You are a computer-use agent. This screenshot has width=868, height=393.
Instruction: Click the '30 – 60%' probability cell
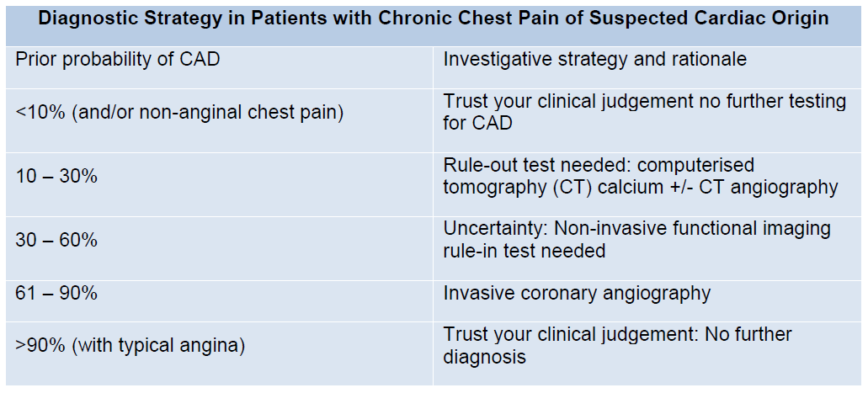point(219,248)
